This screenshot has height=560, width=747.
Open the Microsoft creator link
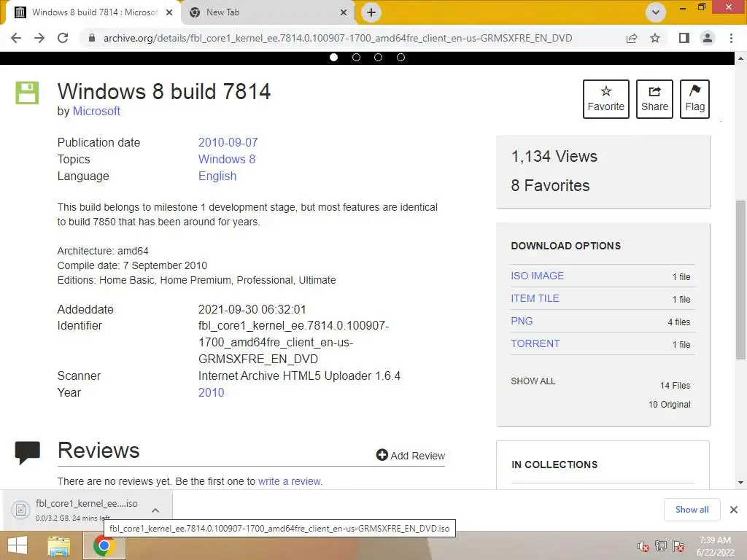(x=96, y=111)
